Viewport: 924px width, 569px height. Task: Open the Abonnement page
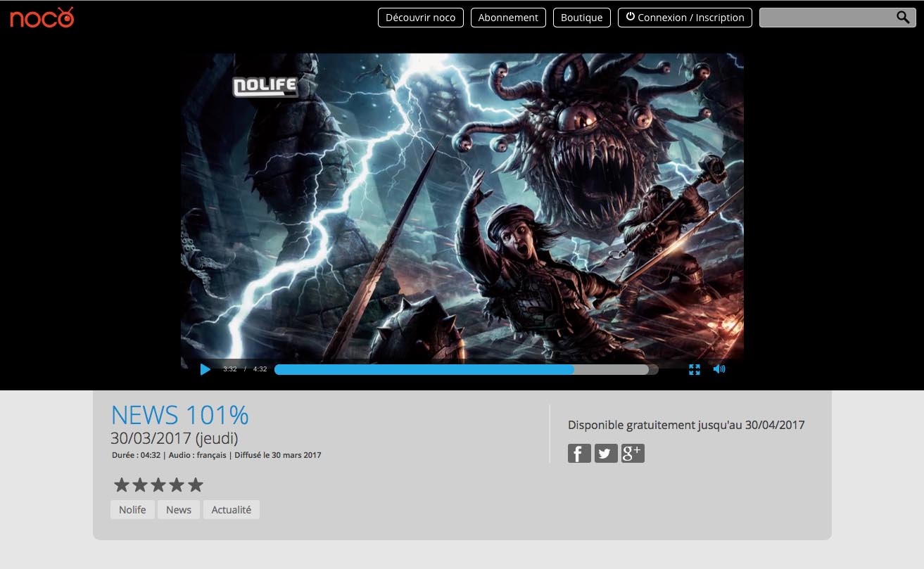[507, 18]
